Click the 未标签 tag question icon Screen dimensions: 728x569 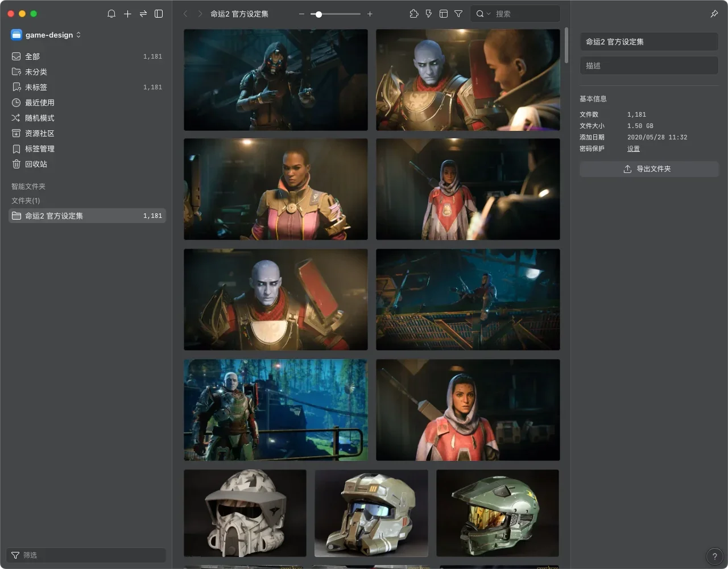pyautogui.click(x=16, y=87)
